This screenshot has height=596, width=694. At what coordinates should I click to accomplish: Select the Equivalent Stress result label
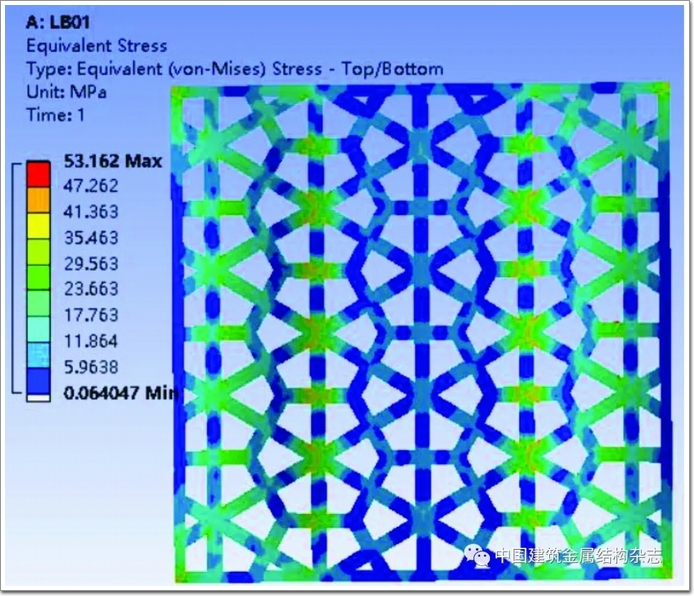pyautogui.click(x=96, y=46)
